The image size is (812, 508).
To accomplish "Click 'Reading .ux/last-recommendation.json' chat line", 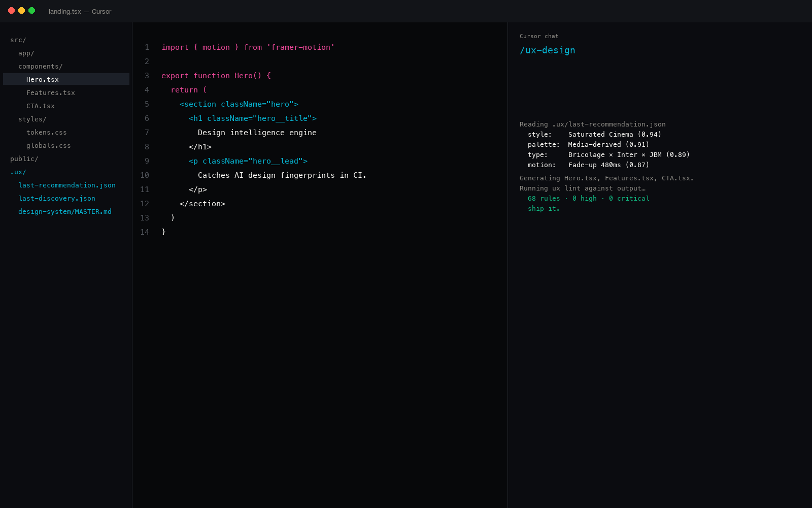I will coord(592,124).
